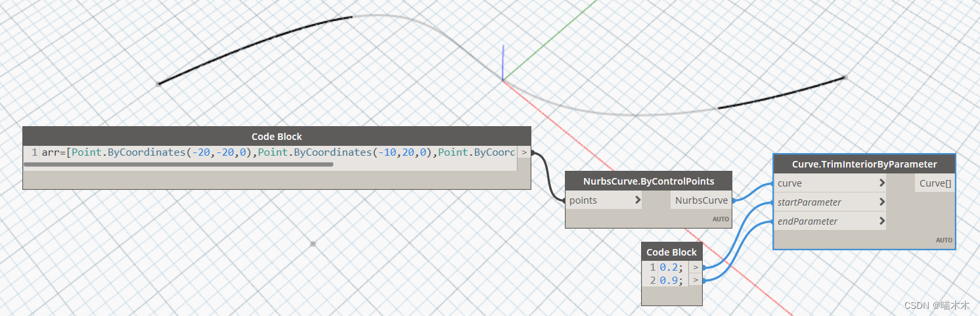Screen dimensions: 980x316
Task: Click chevron next to points input
Action: click(636, 200)
